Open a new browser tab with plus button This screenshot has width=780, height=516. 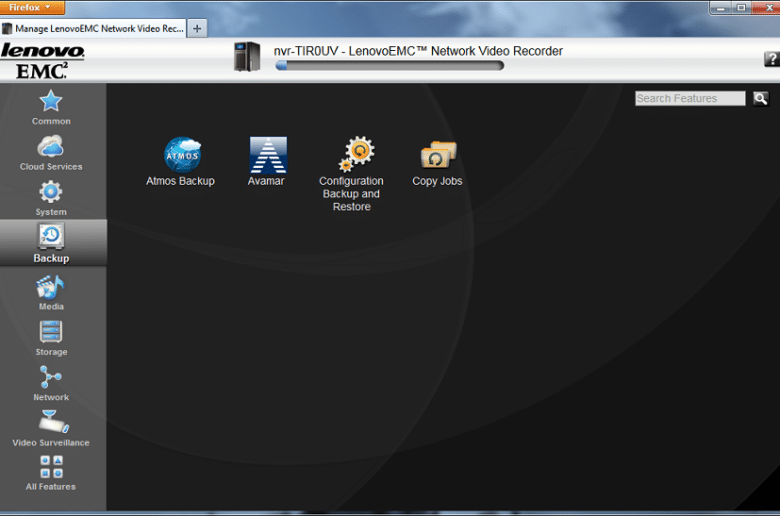coord(197,28)
